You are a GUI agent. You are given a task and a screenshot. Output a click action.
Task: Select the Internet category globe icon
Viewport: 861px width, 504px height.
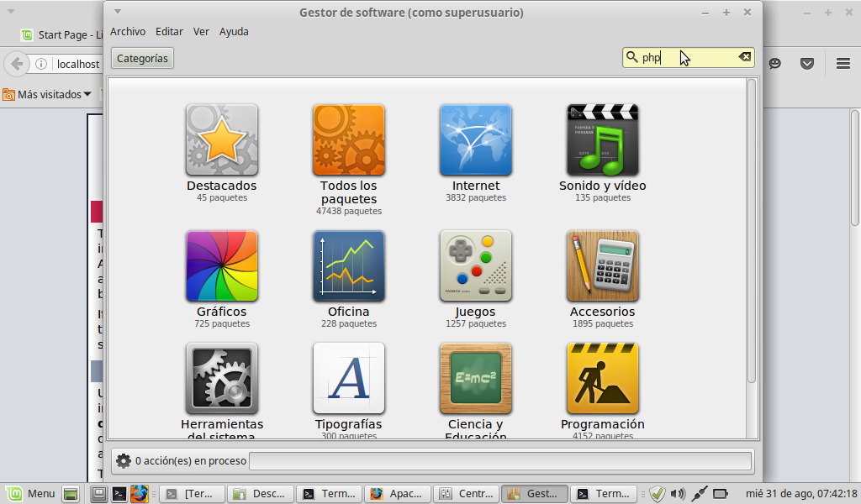[x=475, y=140]
